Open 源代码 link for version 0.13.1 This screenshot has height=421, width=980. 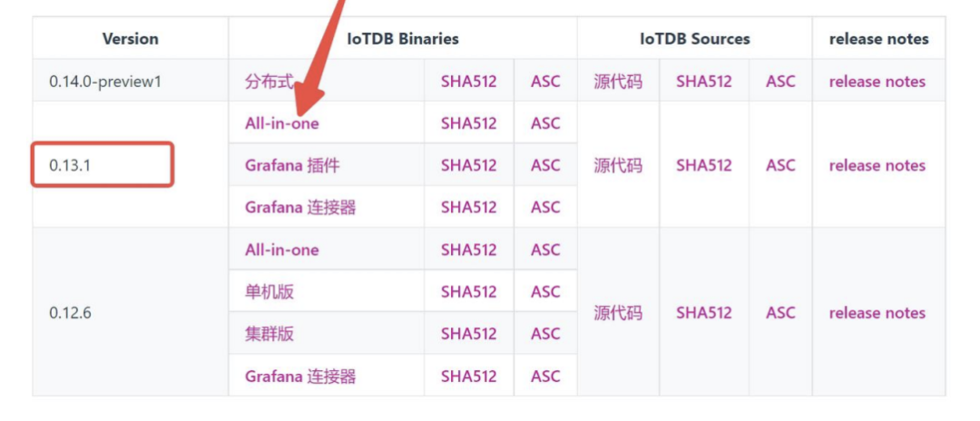tap(617, 165)
